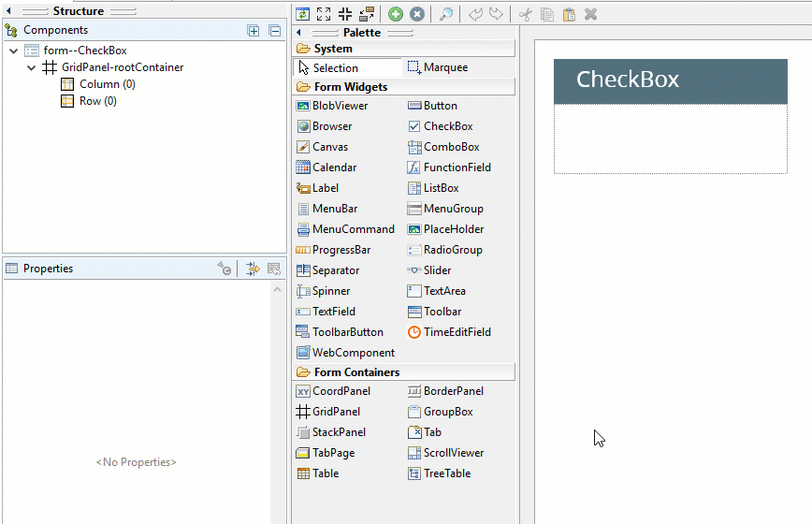The width and height of the screenshot is (812, 524).
Task: Pick the Label widget
Action: click(x=317, y=188)
